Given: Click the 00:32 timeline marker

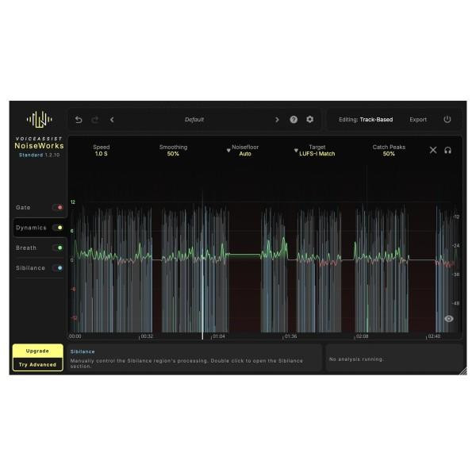Looking at the screenshot, I should point(147,336).
